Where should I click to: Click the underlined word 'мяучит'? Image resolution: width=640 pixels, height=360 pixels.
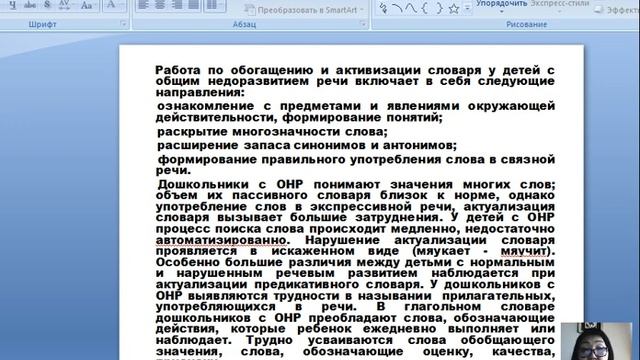click(x=524, y=251)
